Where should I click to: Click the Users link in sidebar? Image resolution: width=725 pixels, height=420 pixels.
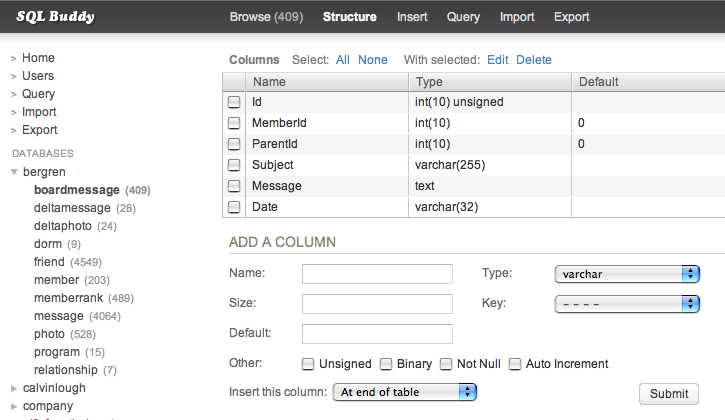click(x=38, y=76)
